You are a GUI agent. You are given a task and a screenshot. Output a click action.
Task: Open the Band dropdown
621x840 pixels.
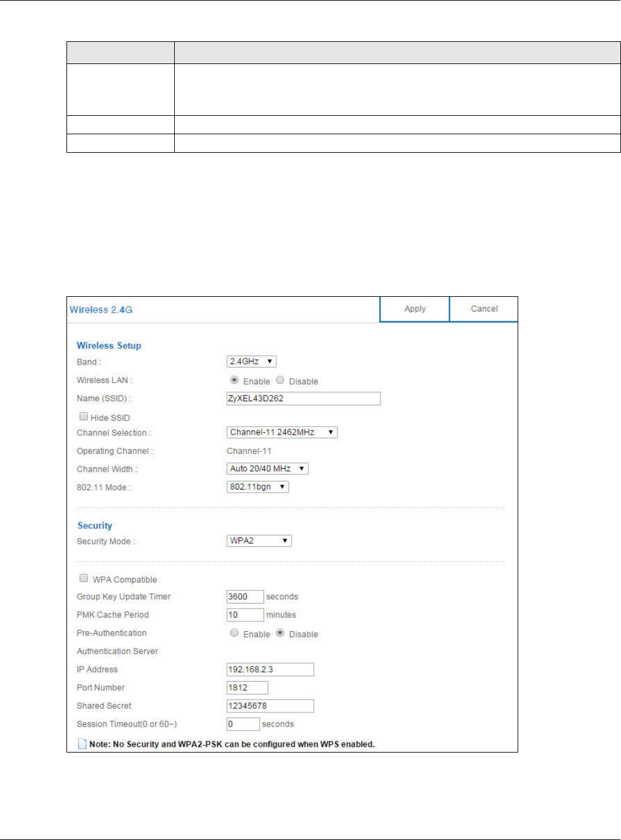[x=252, y=361]
